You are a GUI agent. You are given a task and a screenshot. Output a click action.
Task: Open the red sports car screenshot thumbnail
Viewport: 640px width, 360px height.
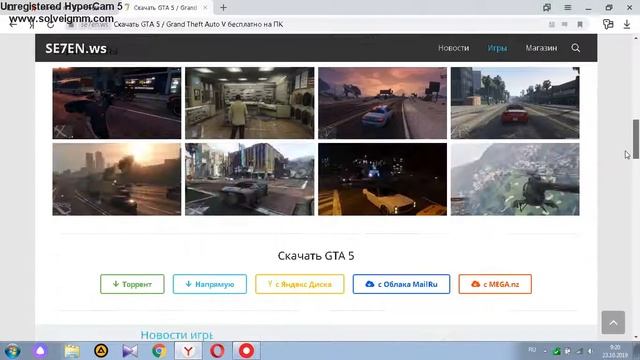(515, 103)
